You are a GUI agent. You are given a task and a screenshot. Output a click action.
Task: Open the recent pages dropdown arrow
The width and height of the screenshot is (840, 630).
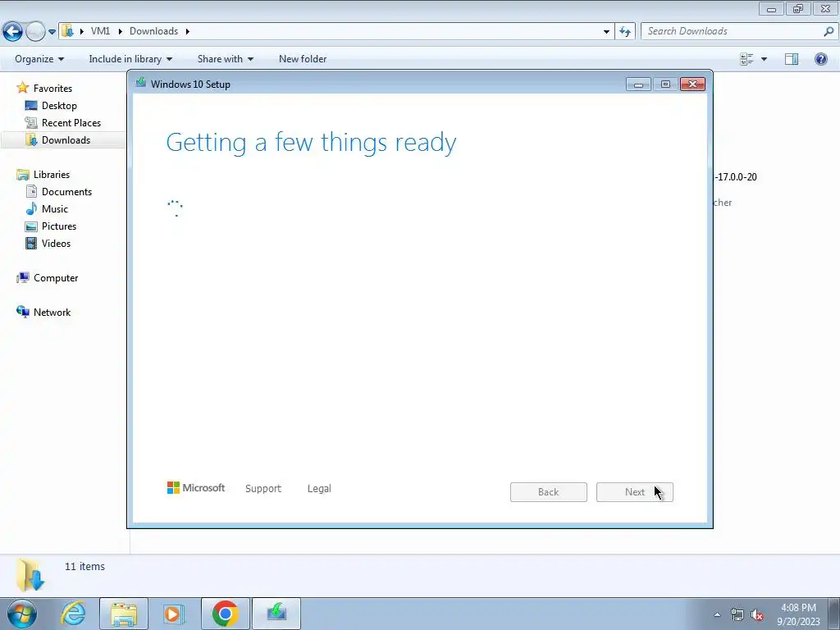(x=52, y=32)
